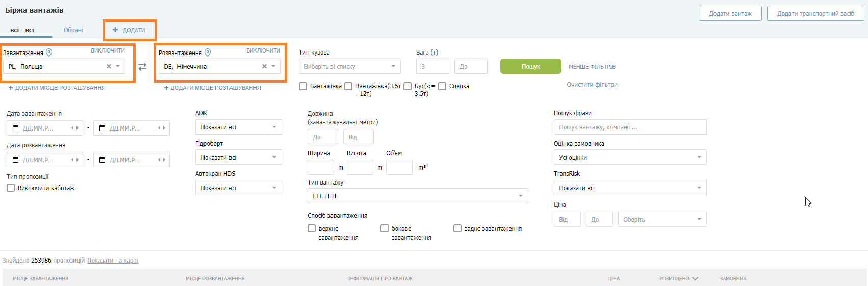Click ДОДАТИ МІСЦЕ РОЗТАШУВАННЯ under Розвантаження

tap(213, 88)
